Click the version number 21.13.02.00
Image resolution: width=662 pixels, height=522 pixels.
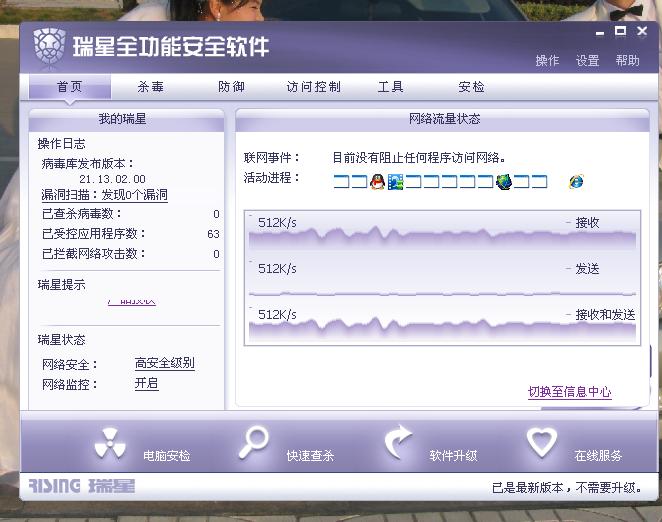(112, 179)
